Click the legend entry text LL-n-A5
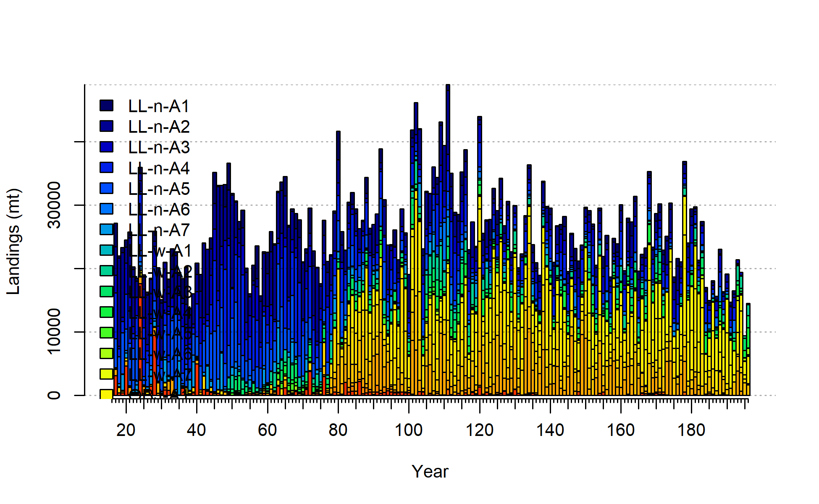The width and height of the screenshot is (819, 504). click(x=159, y=189)
